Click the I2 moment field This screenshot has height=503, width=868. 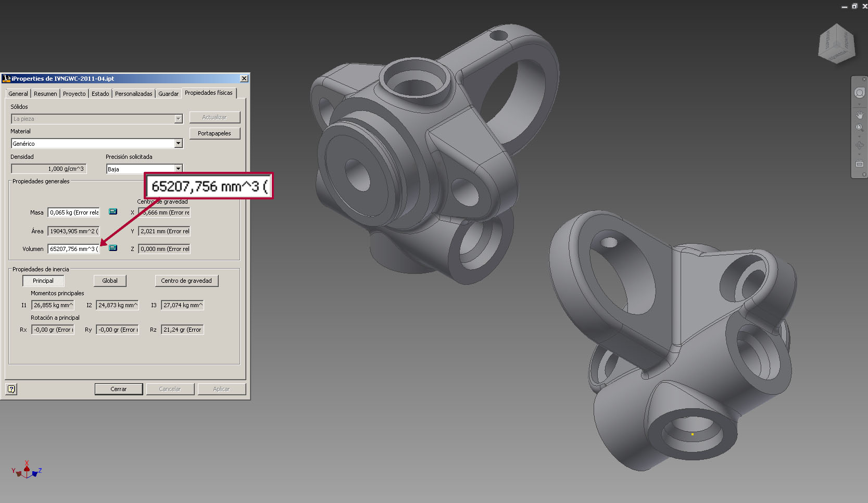[x=118, y=305]
